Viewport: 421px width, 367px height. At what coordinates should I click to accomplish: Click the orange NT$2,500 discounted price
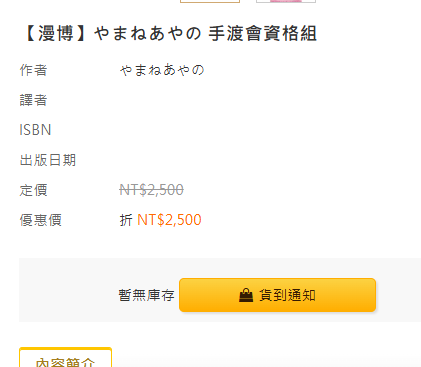click(x=169, y=220)
